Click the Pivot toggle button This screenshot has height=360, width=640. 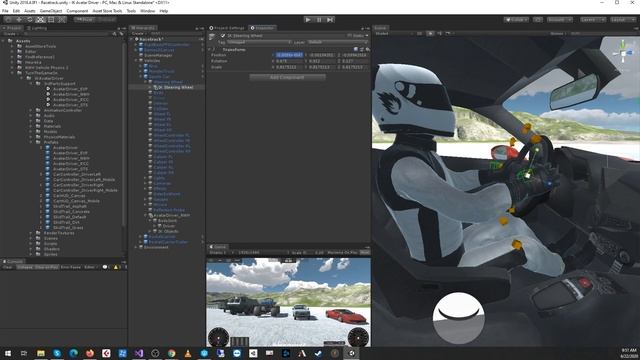[84, 19]
